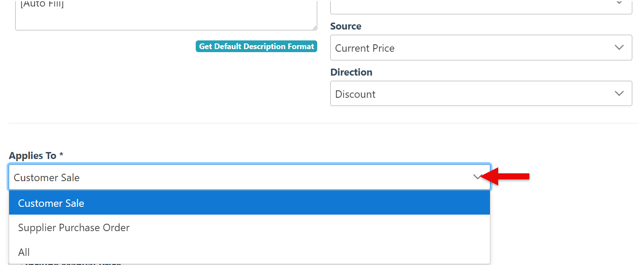
Task: Open the unlabeled dropdown above Source
Action: (x=481, y=6)
